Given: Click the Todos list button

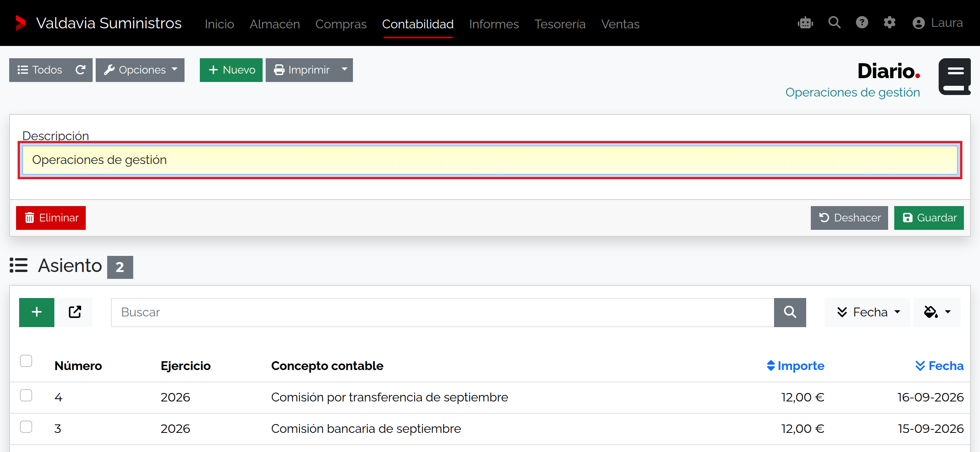Looking at the screenshot, I should [40, 70].
